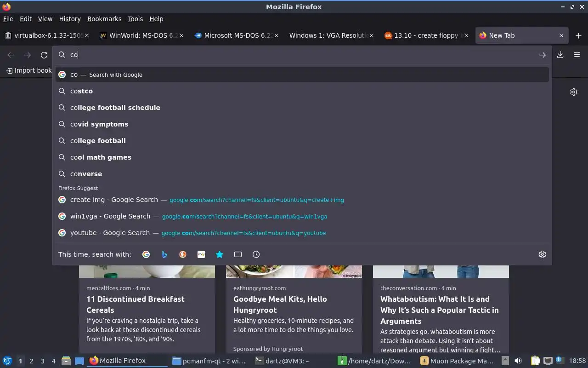Open the Firefox hamburger application menu
This screenshot has width=588, height=368.
tap(577, 55)
